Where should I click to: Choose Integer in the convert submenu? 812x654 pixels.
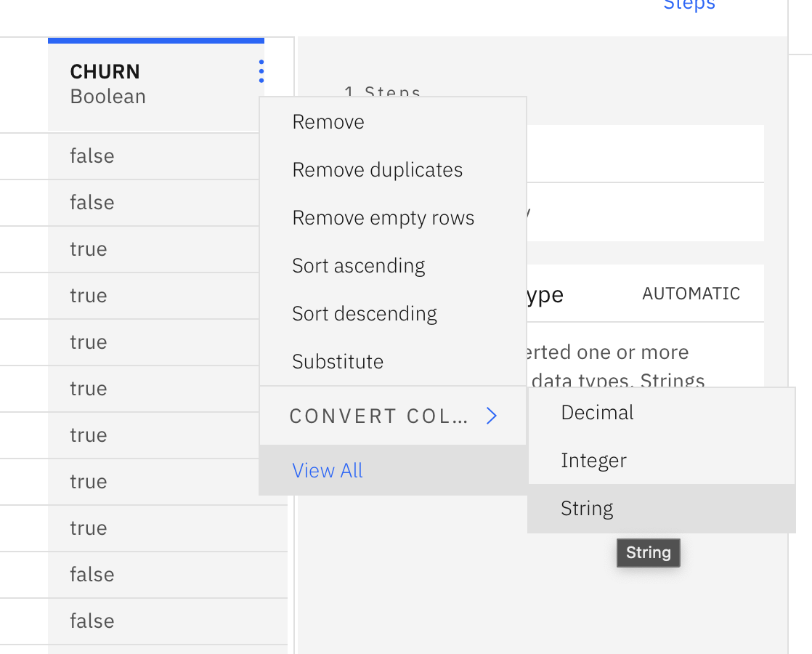tap(593, 461)
